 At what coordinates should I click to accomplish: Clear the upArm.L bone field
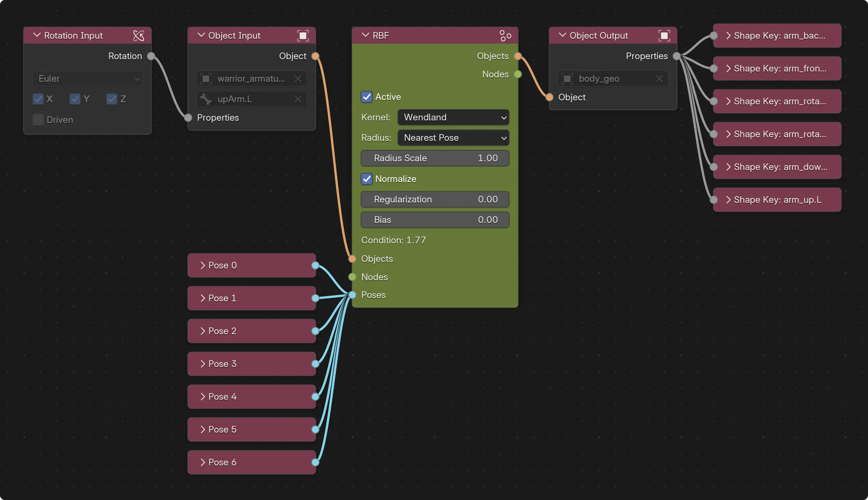pyautogui.click(x=298, y=99)
